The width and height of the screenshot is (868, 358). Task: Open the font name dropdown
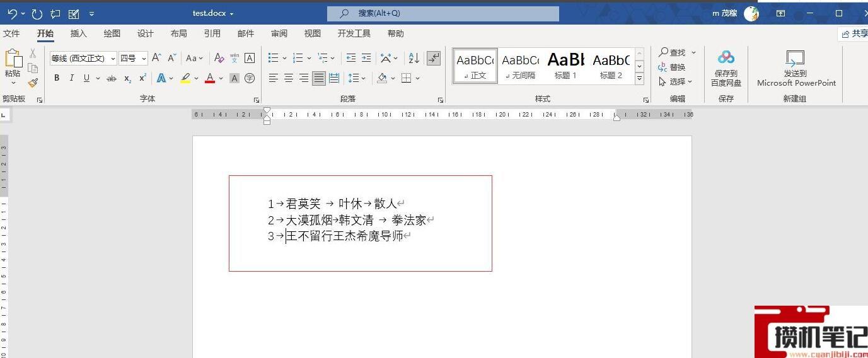[x=113, y=59]
